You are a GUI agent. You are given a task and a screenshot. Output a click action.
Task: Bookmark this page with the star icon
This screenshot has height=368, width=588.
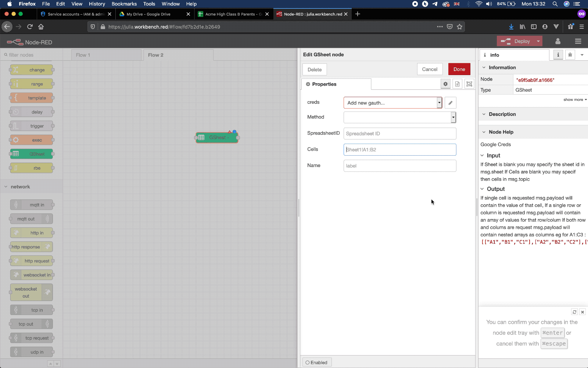point(459,26)
